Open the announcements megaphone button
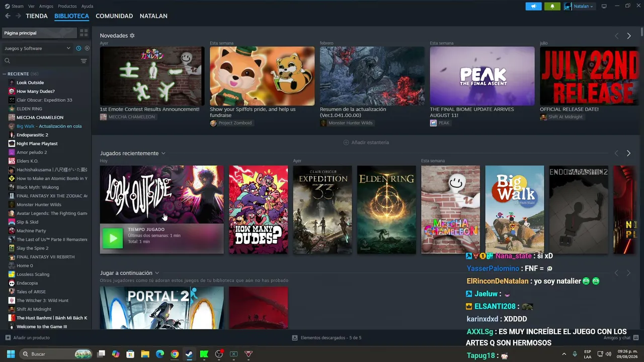The width and height of the screenshot is (644, 362). pyautogui.click(x=533, y=7)
